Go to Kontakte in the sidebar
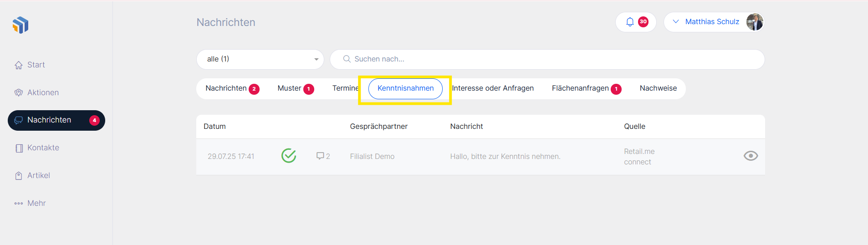Viewport: 868px width, 245px height. click(x=43, y=148)
